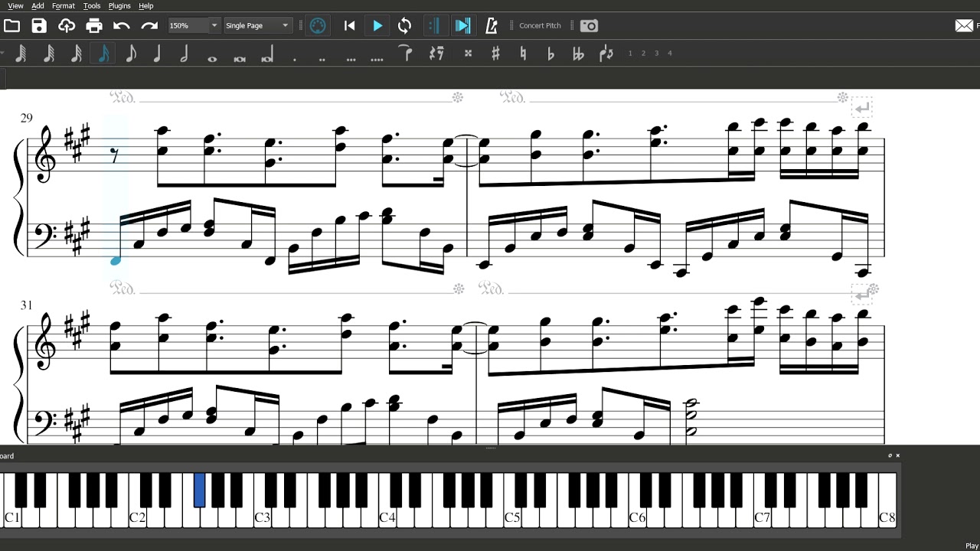Flip stem direction
Image resolution: width=980 pixels, height=551 pixels.
606,54
